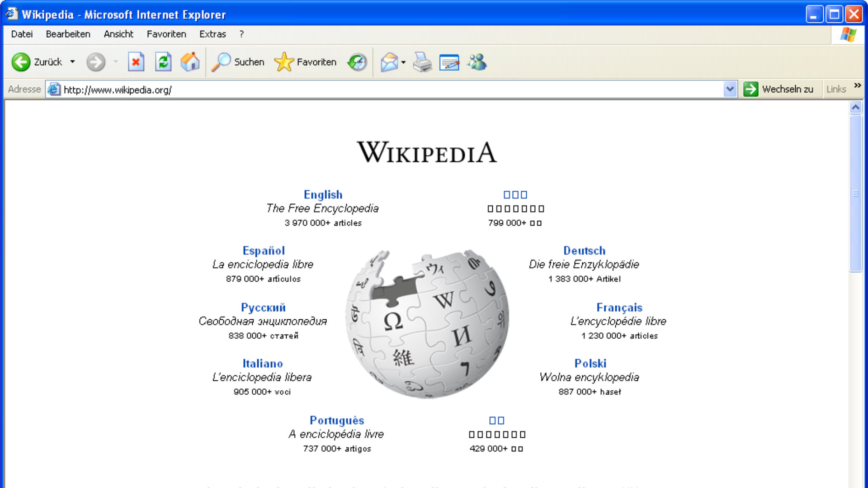
Task: Open the history clock icon
Action: tap(357, 62)
